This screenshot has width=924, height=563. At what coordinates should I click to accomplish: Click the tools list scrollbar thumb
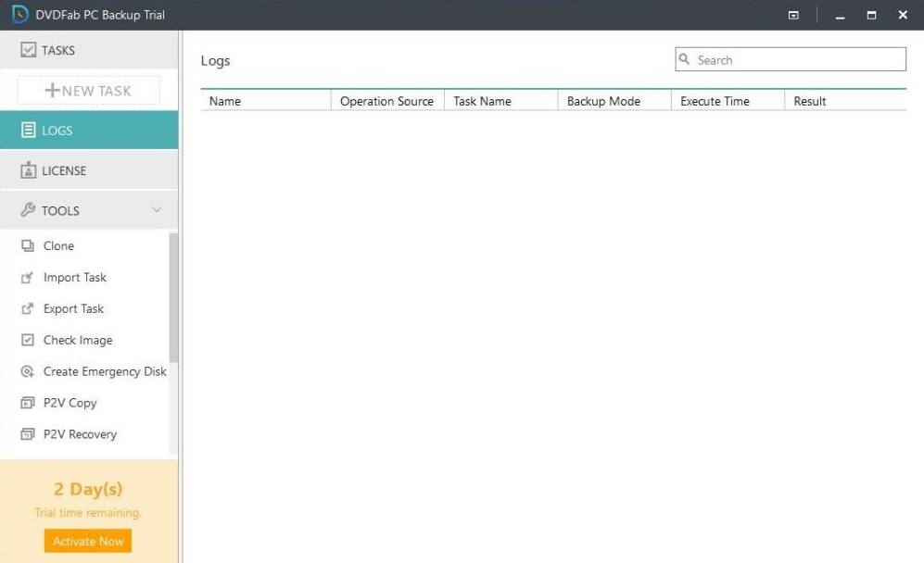coord(173,297)
